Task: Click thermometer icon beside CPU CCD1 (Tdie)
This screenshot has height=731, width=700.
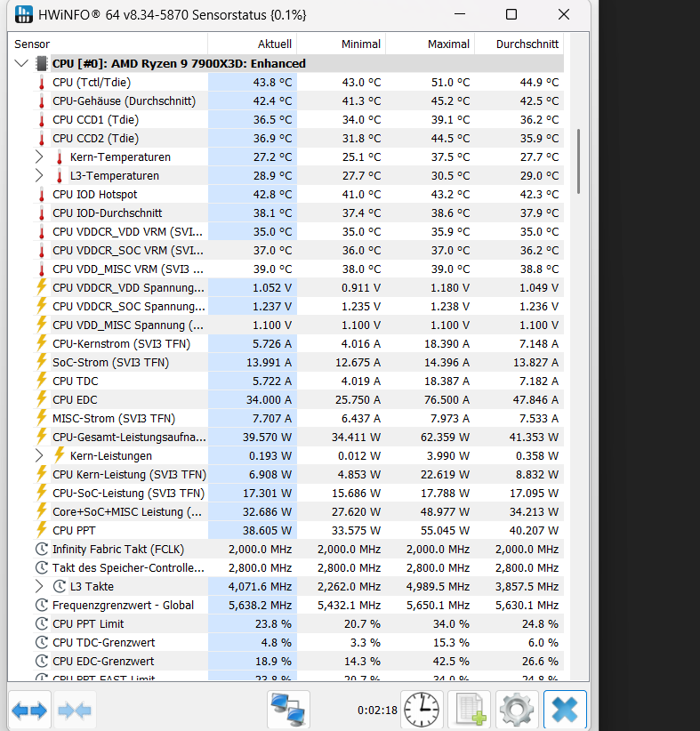Action: (42, 120)
